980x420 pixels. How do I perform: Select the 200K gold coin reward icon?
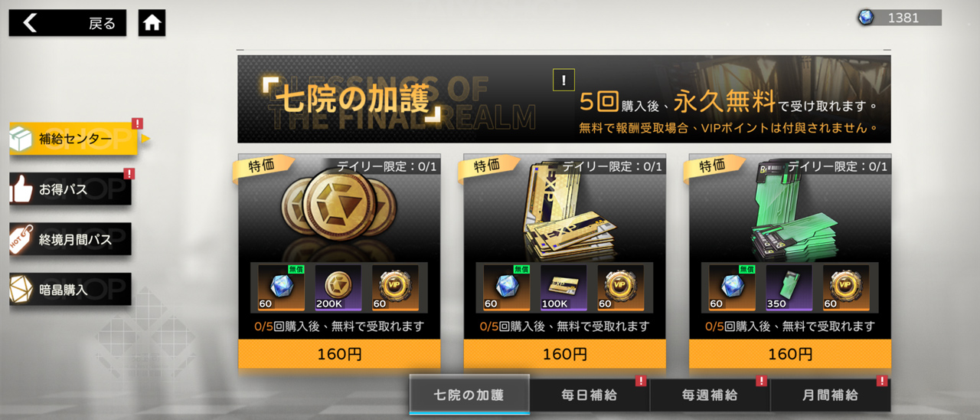coord(334,287)
